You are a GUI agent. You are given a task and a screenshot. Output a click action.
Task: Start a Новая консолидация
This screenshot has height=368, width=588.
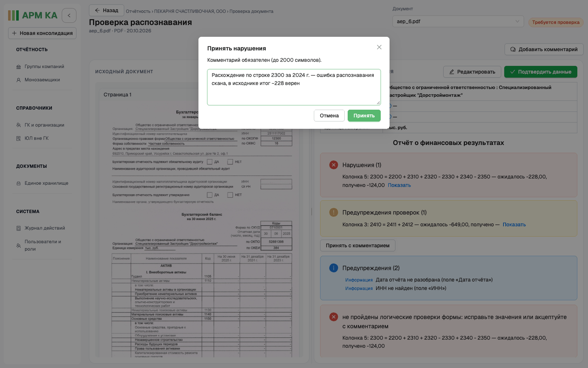click(x=42, y=33)
